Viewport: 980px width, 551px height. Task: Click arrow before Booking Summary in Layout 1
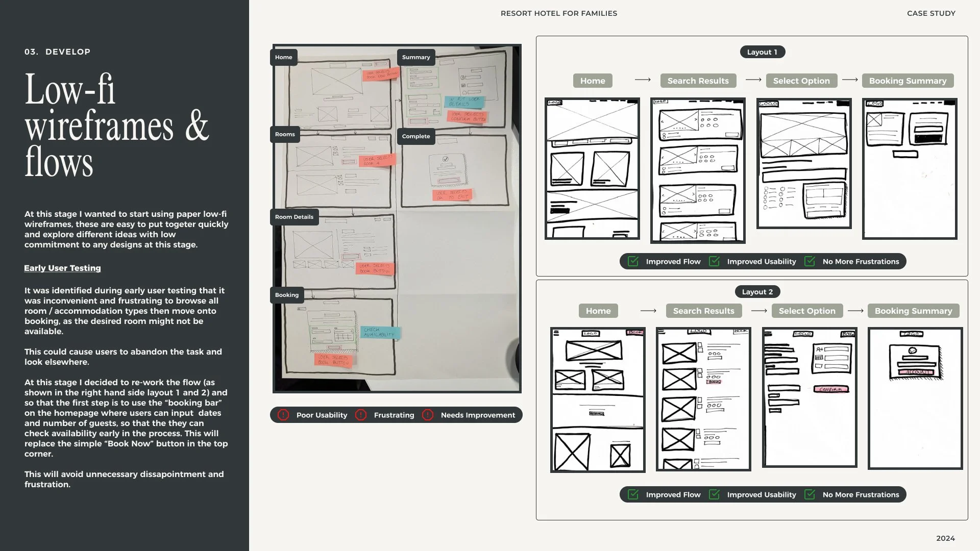click(x=850, y=80)
